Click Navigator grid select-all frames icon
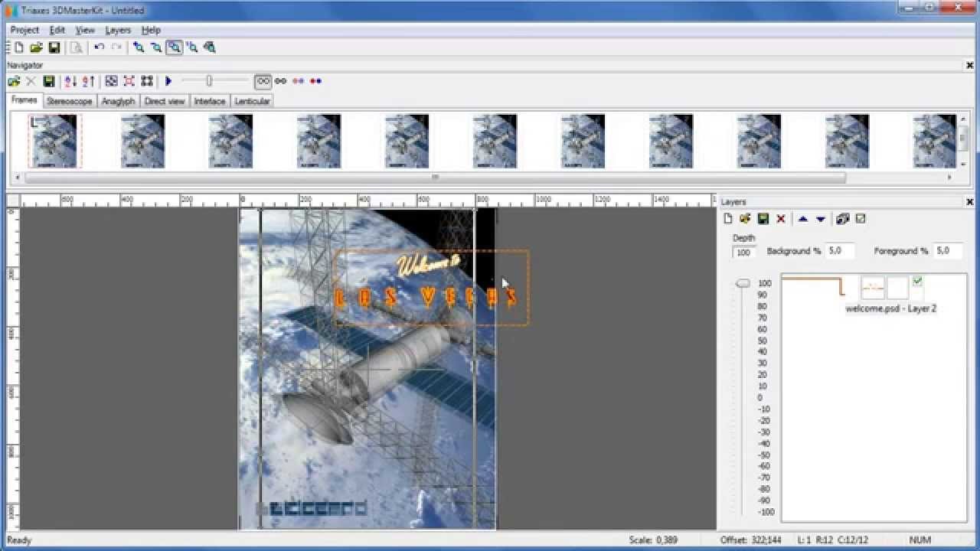This screenshot has height=551, width=980. click(111, 81)
